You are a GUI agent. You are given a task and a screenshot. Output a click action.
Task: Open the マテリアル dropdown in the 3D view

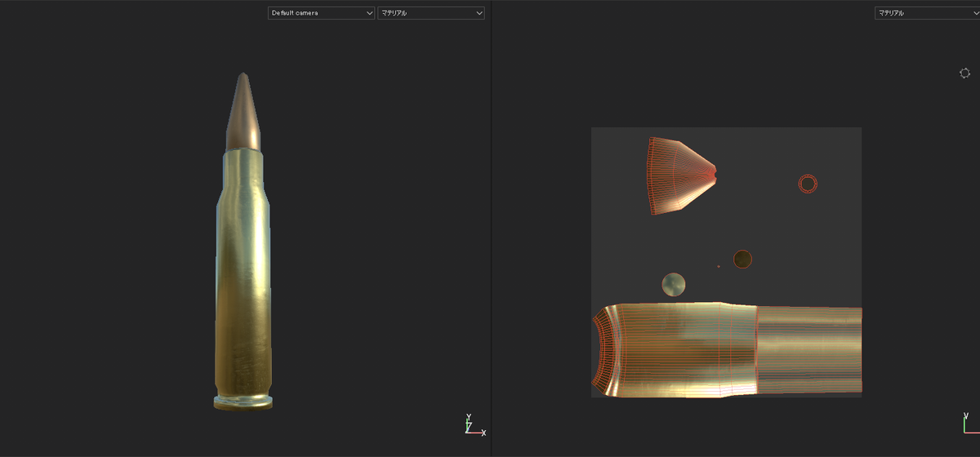coord(431,13)
